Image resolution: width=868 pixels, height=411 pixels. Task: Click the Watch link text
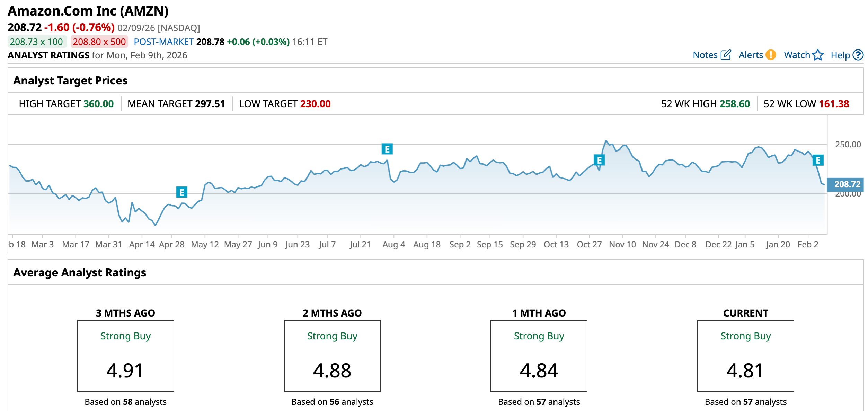pos(797,55)
